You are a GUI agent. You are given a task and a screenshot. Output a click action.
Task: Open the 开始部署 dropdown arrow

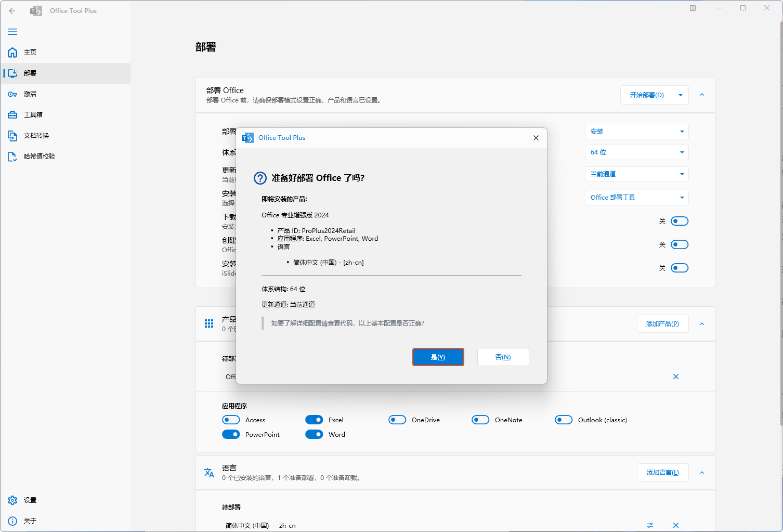[x=681, y=95]
